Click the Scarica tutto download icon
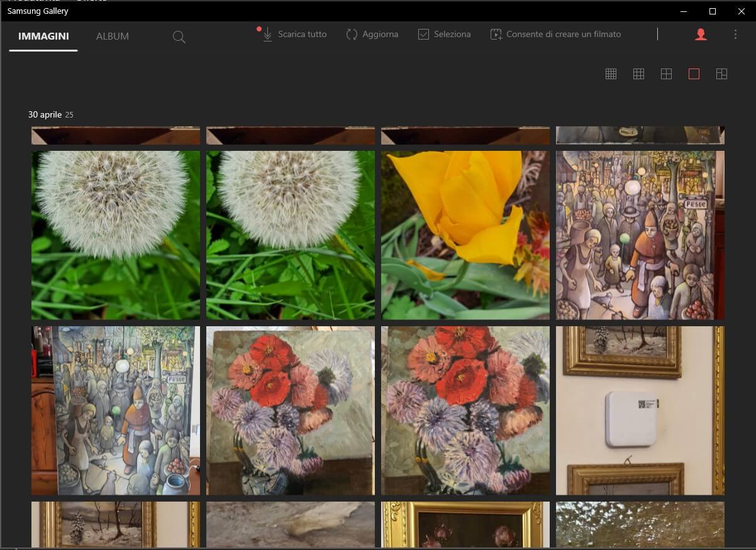Viewport: 756px width, 550px height. click(x=267, y=35)
